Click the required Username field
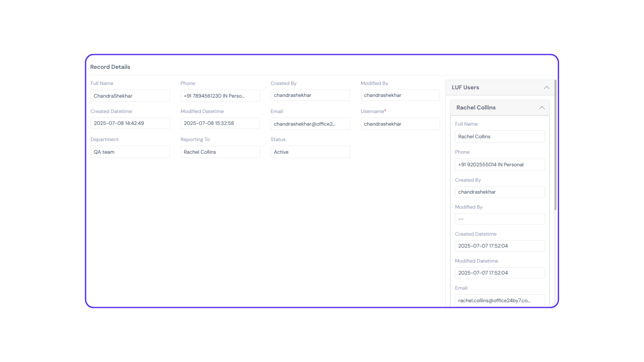The width and height of the screenshot is (644, 362). (x=400, y=124)
